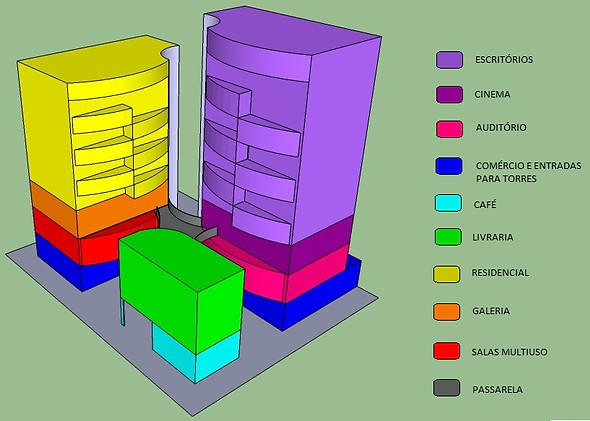Viewport: 590px width, 421px height.
Task: Select the RESIDENCIAL legend label
Action: (x=500, y=272)
